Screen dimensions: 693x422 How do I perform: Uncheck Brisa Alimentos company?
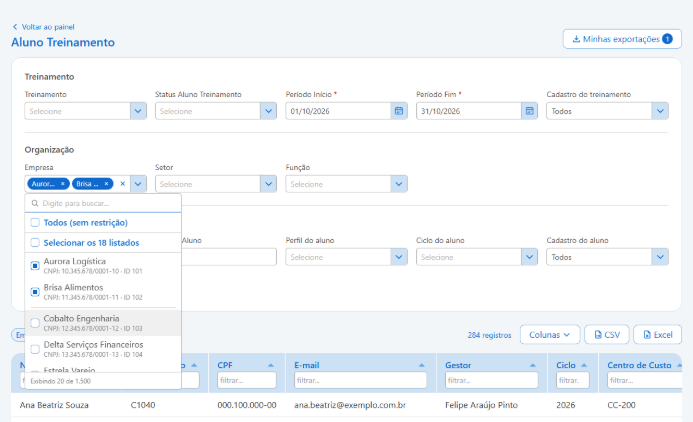pyautogui.click(x=35, y=292)
